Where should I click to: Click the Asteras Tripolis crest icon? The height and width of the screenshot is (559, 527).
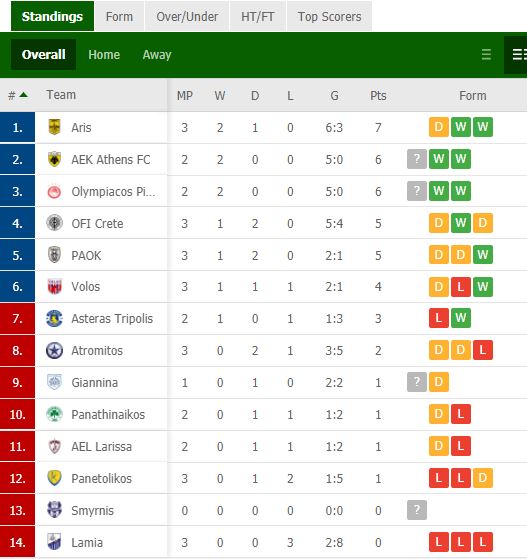tap(54, 318)
